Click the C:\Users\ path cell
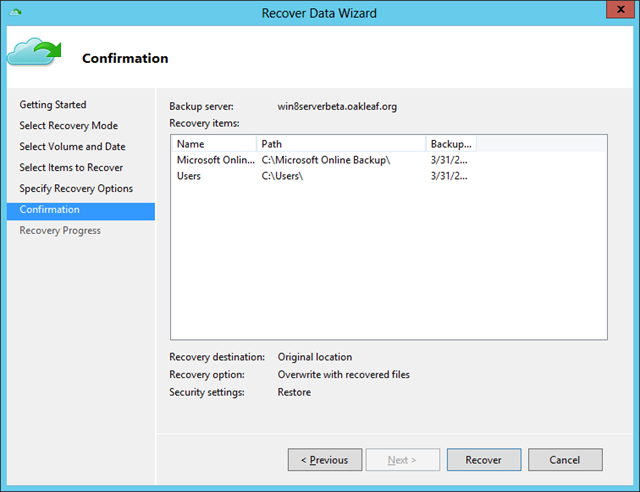Screen dimensions: 640x492 (x=282, y=176)
